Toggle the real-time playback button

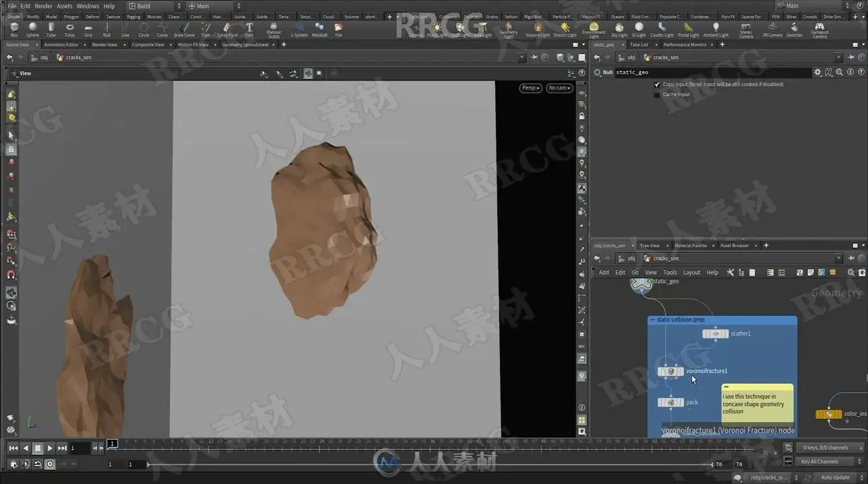(x=50, y=464)
